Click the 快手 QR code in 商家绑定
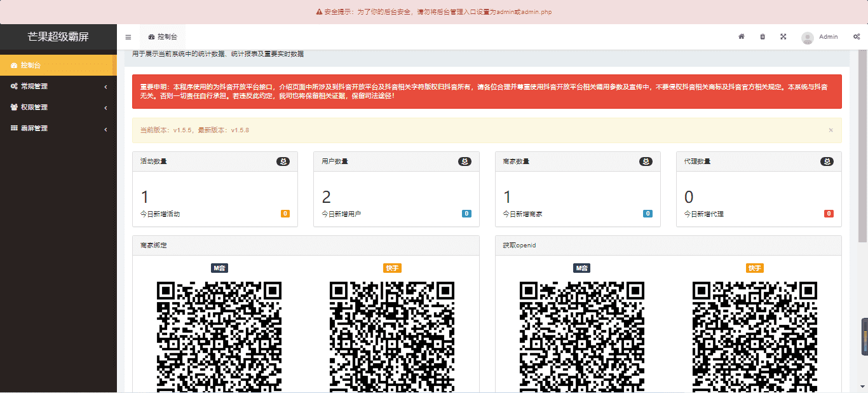 click(x=392, y=337)
